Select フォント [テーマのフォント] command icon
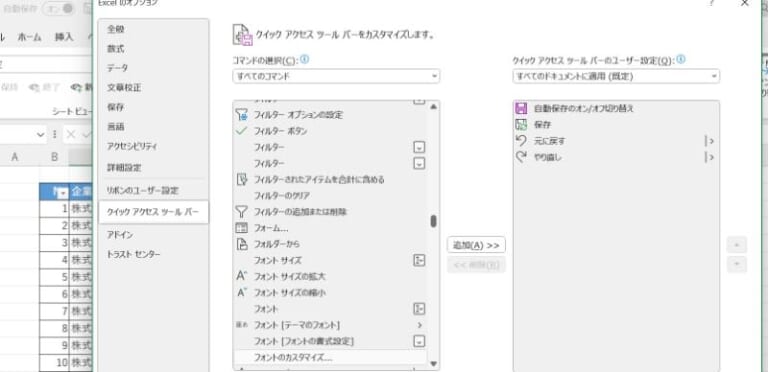This screenshot has width=768, height=372. pyautogui.click(x=242, y=325)
